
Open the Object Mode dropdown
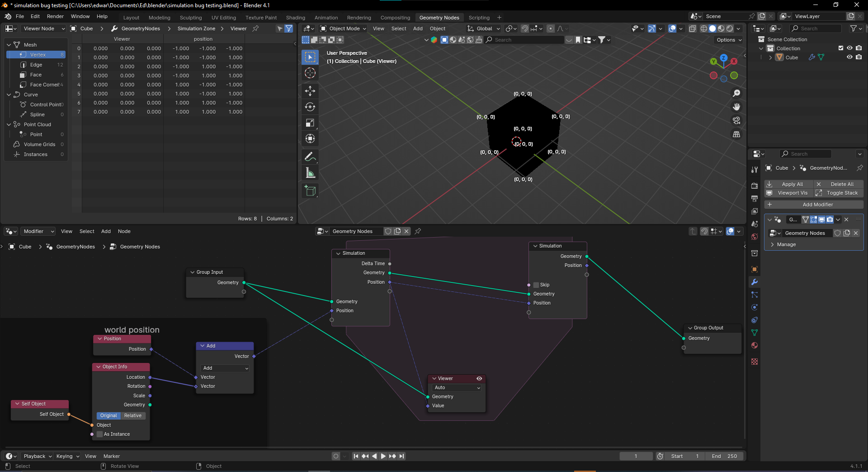(344, 29)
